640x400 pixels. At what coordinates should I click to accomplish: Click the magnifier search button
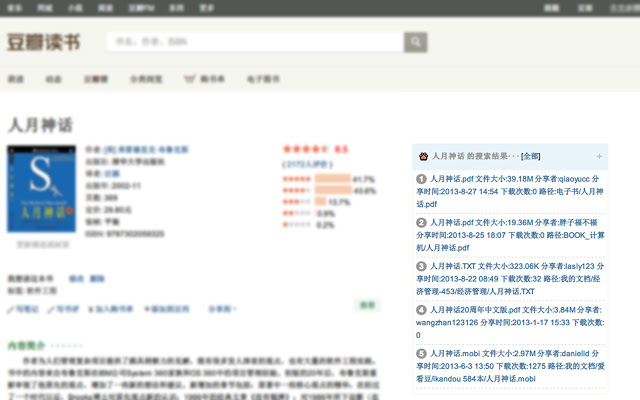point(416,42)
